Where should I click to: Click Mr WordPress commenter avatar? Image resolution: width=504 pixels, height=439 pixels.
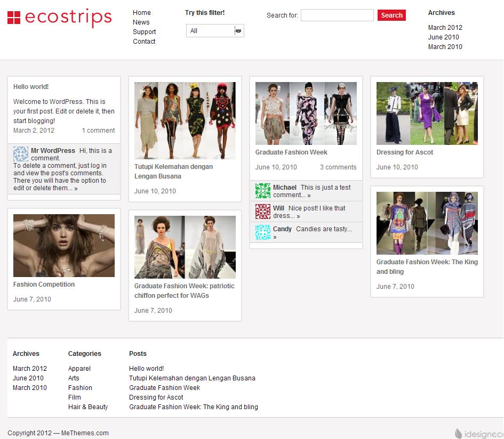point(21,154)
